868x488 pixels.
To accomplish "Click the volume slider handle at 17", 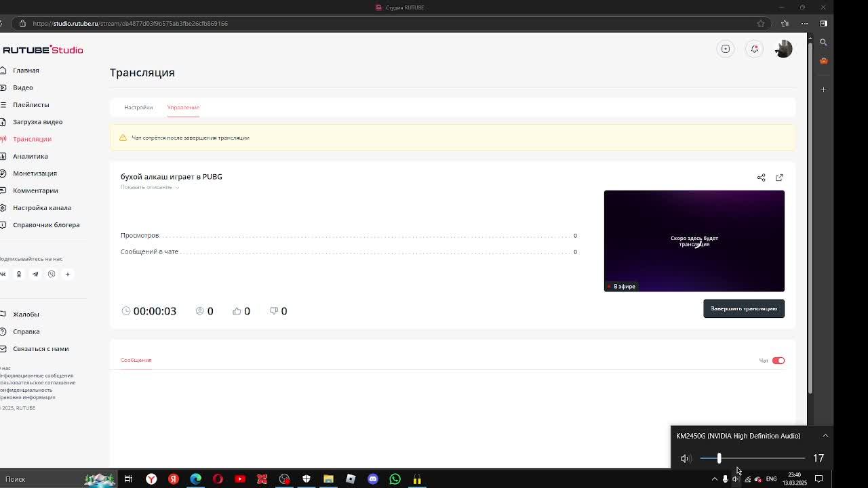I will point(719,458).
